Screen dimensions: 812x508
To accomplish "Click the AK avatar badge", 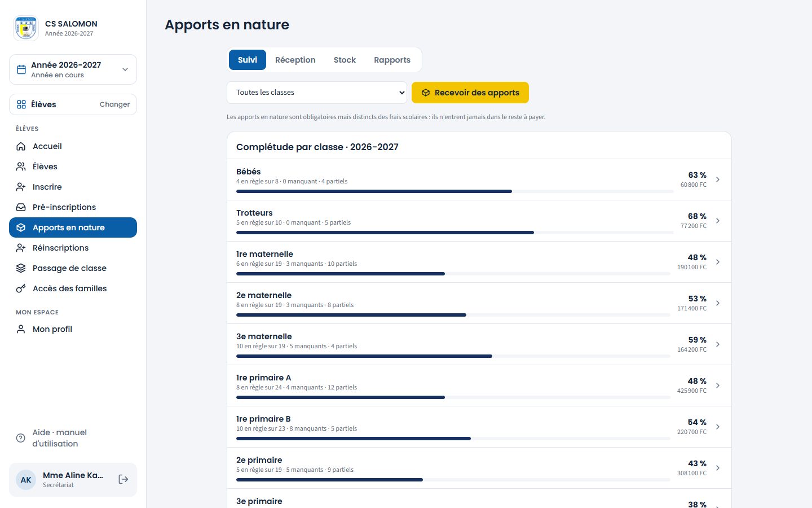I will (x=26, y=480).
